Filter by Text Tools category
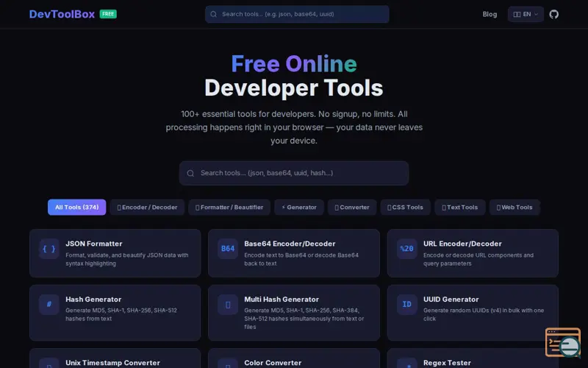Screen dimensions: 588x368 [460, 208]
